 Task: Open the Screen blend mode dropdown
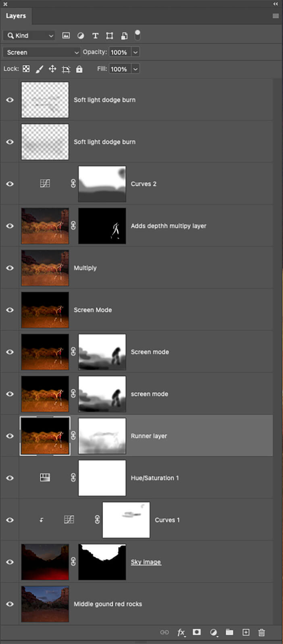(42, 52)
